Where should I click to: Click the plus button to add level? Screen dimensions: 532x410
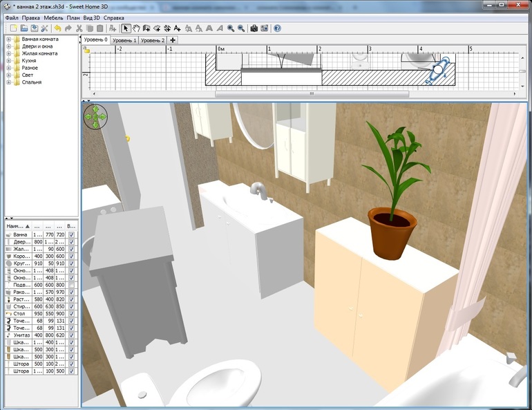pos(173,40)
